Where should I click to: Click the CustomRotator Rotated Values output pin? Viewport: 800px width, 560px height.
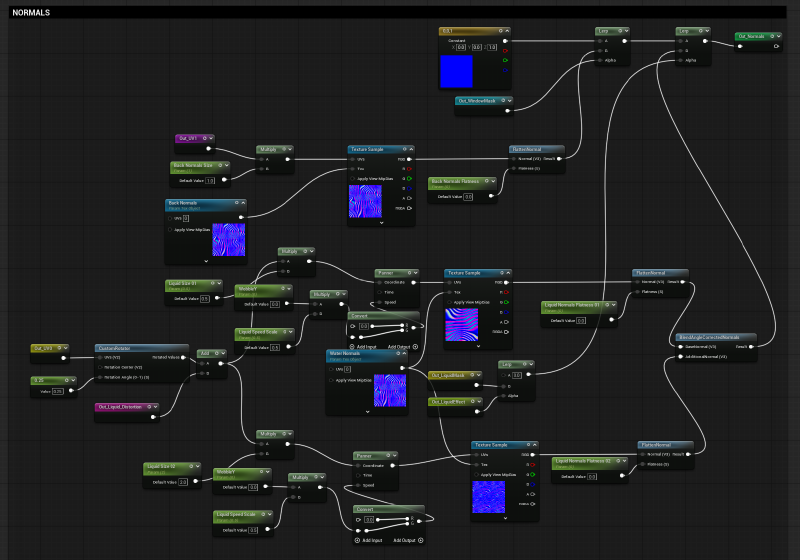pyautogui.click(x=185, y=357)
